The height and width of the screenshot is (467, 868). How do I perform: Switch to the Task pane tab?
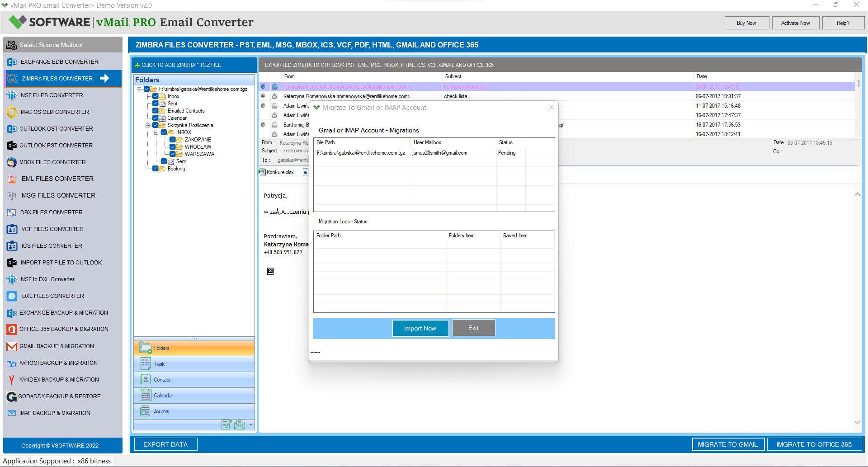[194, 364]
